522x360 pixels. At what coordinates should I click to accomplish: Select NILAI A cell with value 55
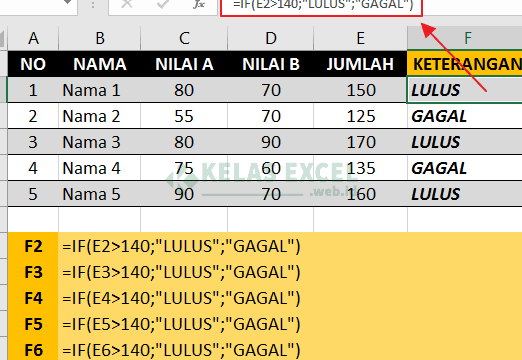pyautogui.click(x=184, y=116)
